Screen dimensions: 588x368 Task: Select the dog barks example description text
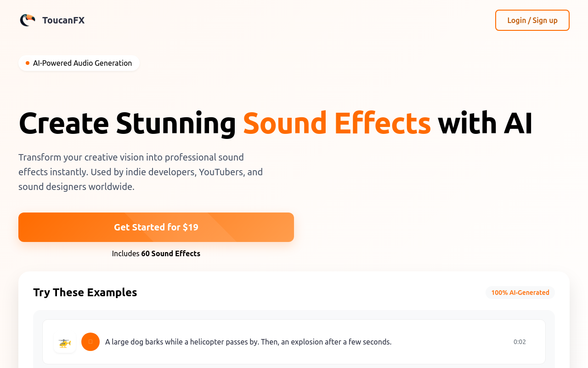click(248, 342)
